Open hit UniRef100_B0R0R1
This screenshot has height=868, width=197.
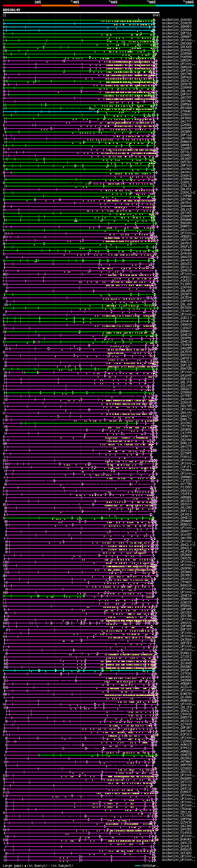pyautogui.click(x=177, y=839)
